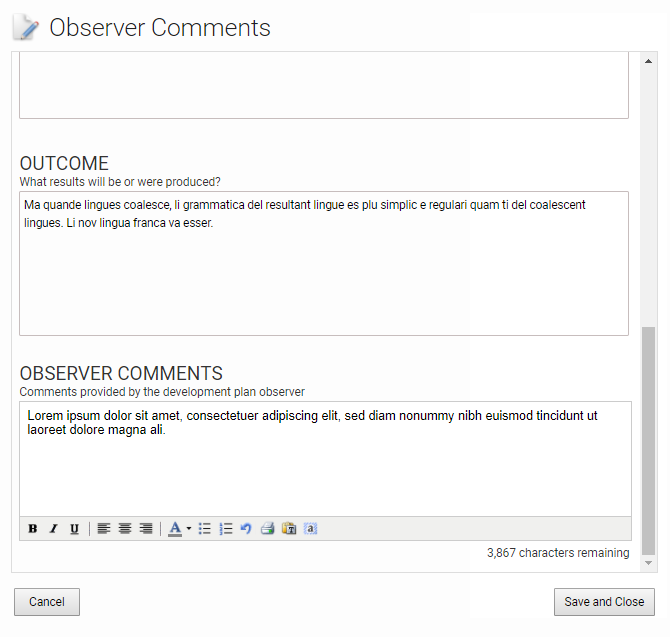Click the OBSERVER COMMENTS section heading
The height and width of the screenshot is (637, 670).
point(121,373)
